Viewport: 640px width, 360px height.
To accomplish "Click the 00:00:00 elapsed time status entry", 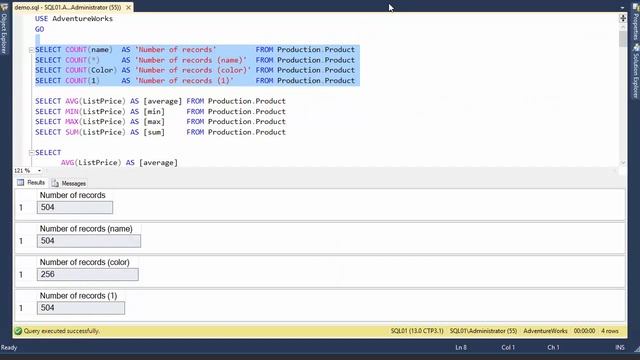I will 584,331.
